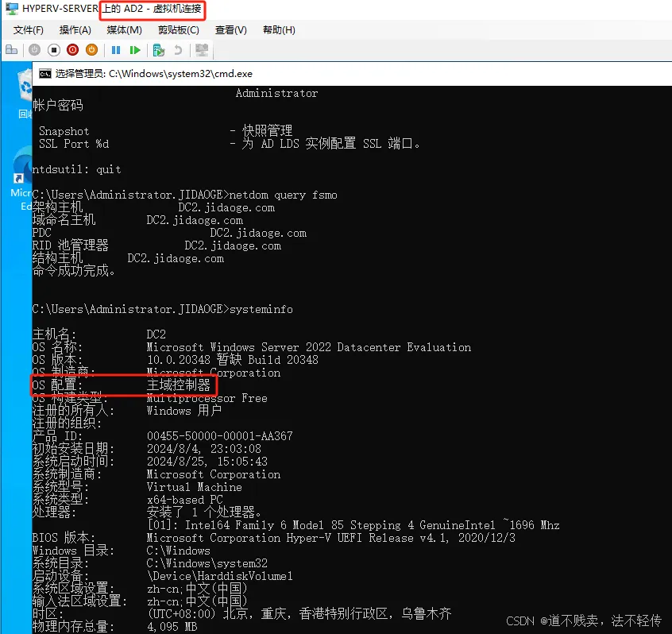Click the Revert arrow icon
The height and width of the screenshot is (634, 672).
coord(178,50)
